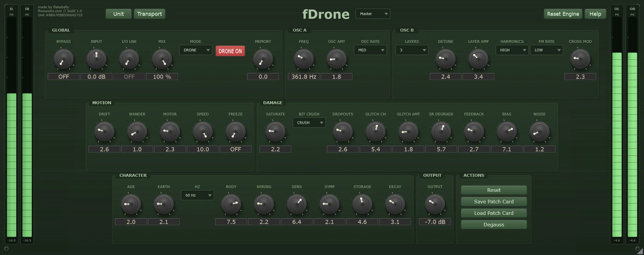Toggle the I/O LNK knob
Image resolution: width=644 pixels, height=255 pixels.
tap(129, 59)
